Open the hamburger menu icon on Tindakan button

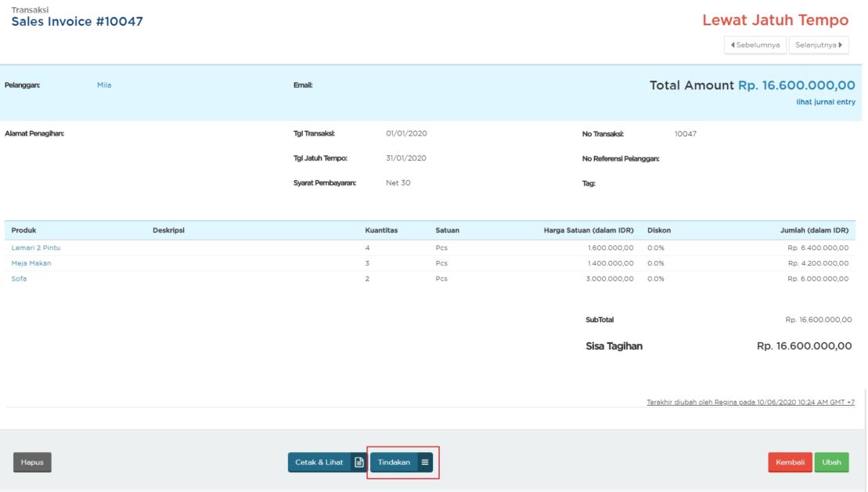(x=423, y=461)
